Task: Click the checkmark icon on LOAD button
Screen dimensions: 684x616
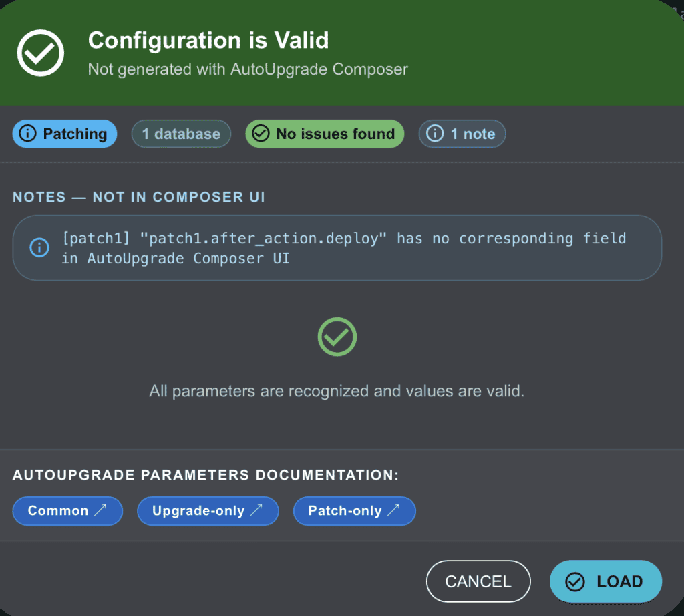Action: pyautogui.click(x=574, y=582)
